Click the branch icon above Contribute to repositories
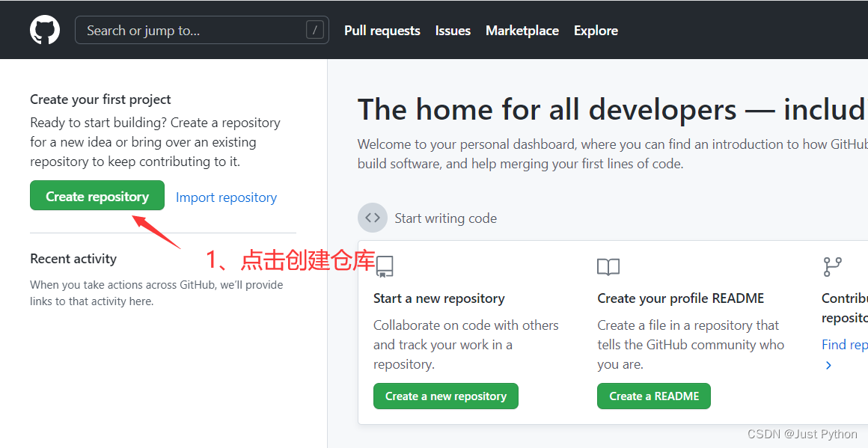The height and width of the screenshot is (448, 868). (832, 266)
